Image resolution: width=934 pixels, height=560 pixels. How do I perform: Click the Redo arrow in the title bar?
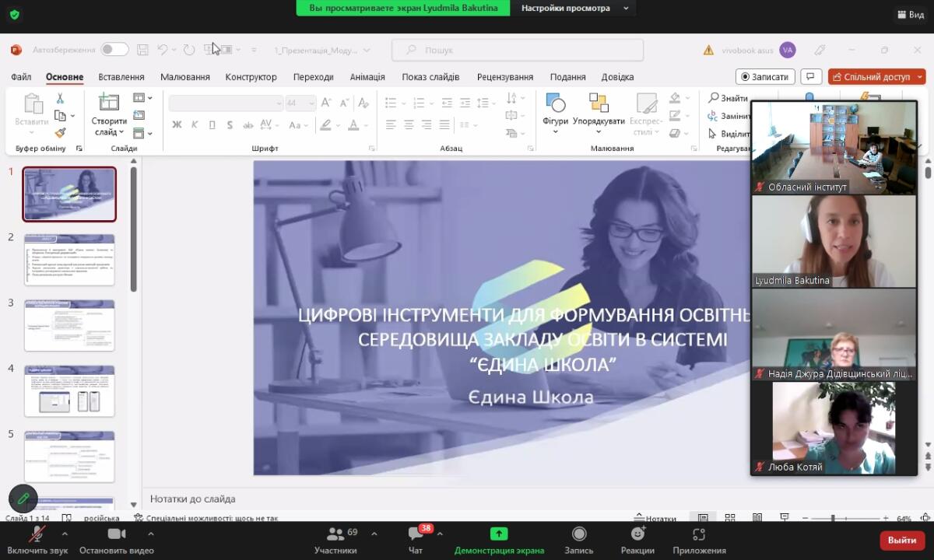[189, 50]
